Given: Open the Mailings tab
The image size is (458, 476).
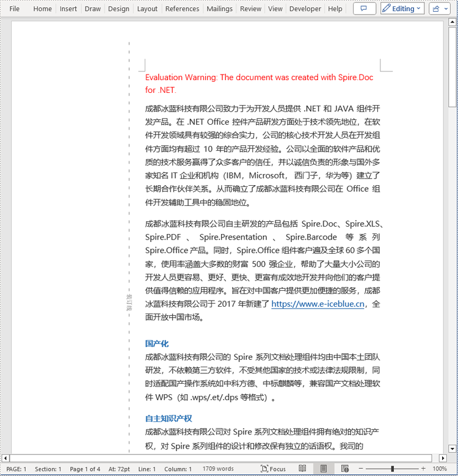Looking at the screenshot, I should point(220,9).
